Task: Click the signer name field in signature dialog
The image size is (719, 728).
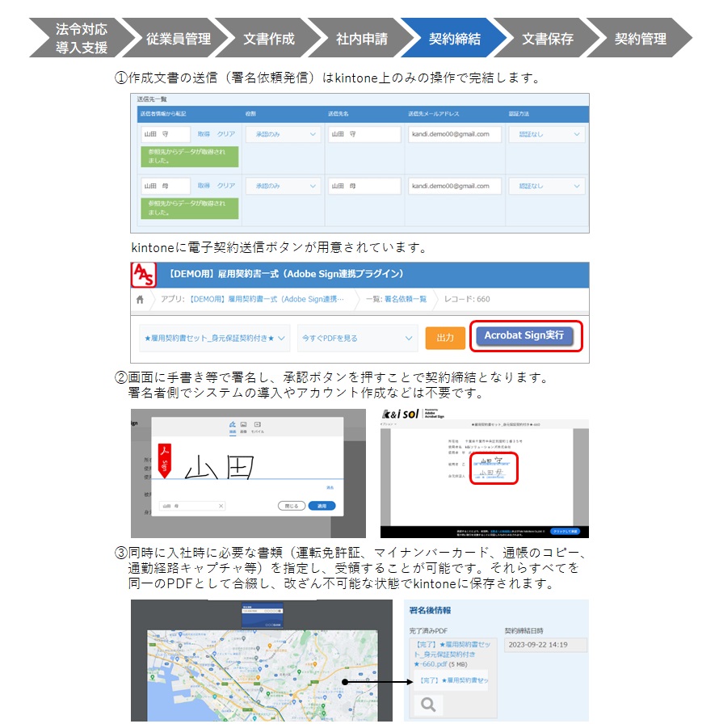Action: [x=192, y=506]
